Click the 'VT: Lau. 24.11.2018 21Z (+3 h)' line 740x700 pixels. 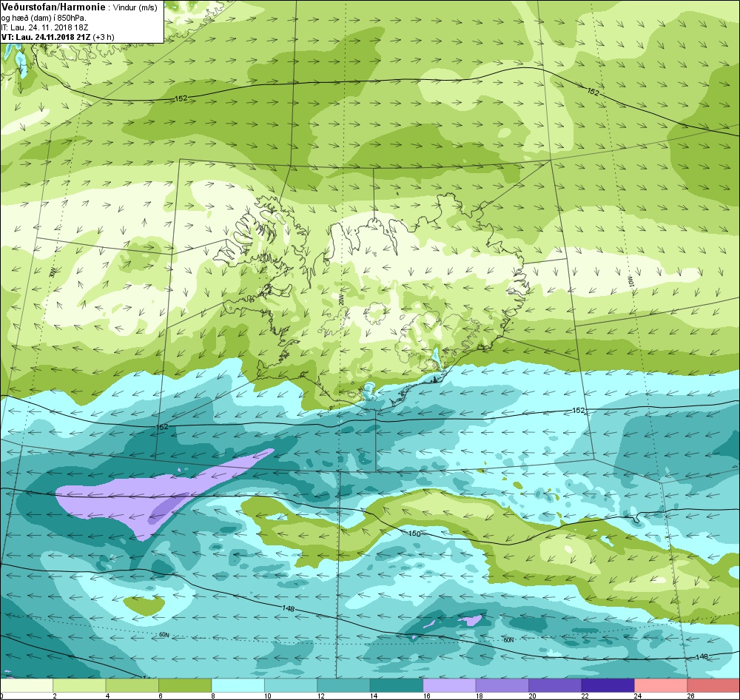pos(58,37)
